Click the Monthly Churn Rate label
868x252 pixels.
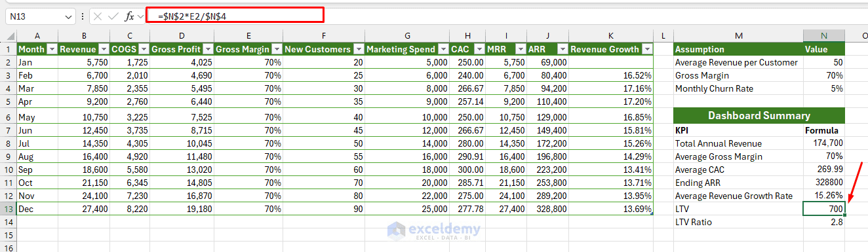click(x=714, y=88)
